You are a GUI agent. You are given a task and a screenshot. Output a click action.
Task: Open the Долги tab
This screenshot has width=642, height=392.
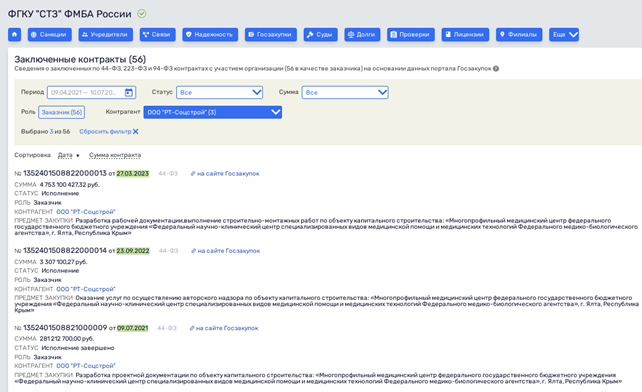click(x=362, y=34)
